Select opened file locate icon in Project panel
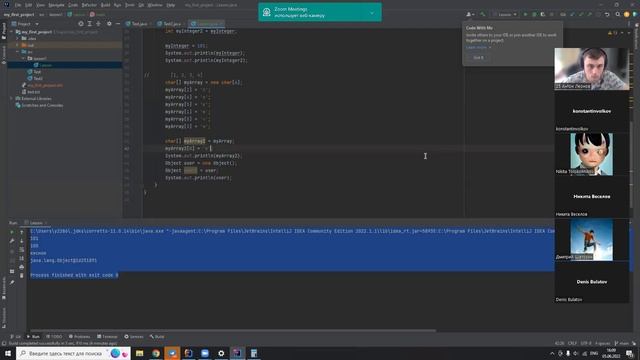The height and width of the screenshot is (360, 640). click(81, 24)
